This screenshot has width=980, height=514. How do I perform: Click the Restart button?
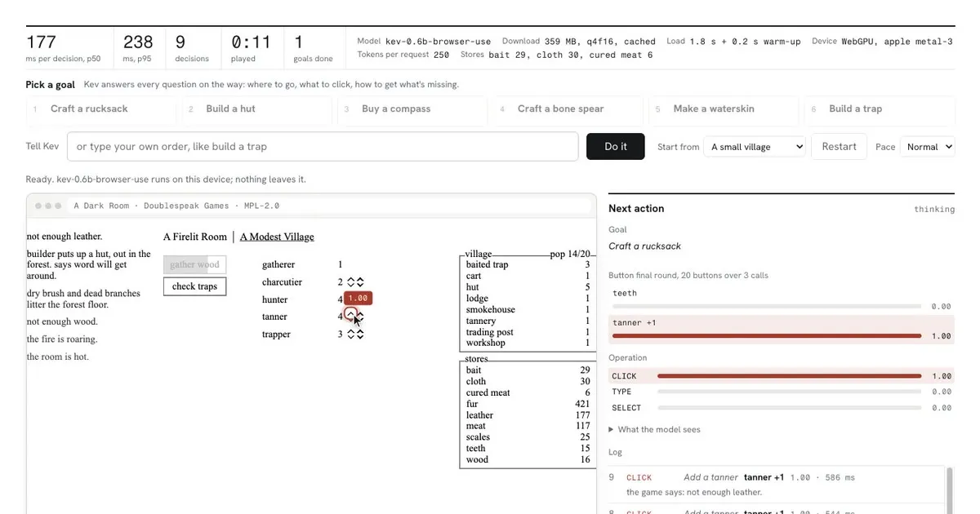(x=839, y=147)
